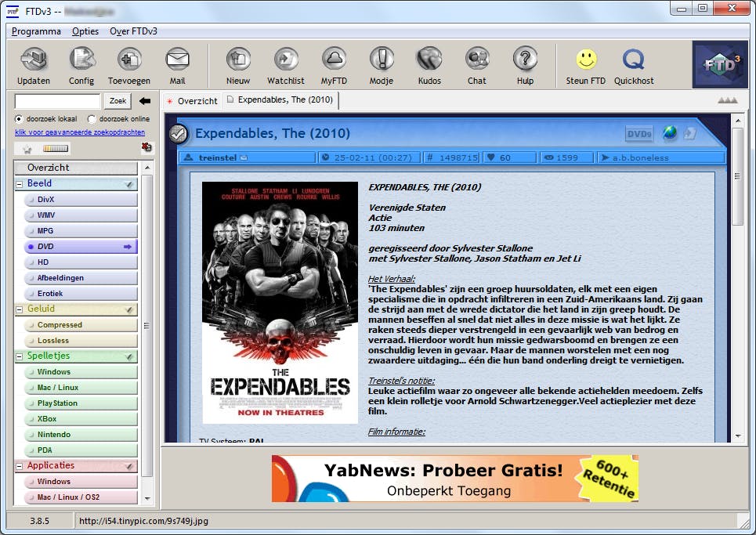The height and width of the screenshot is (535, 756).
Task: Select the PlayStation games category
Action: 81,403
